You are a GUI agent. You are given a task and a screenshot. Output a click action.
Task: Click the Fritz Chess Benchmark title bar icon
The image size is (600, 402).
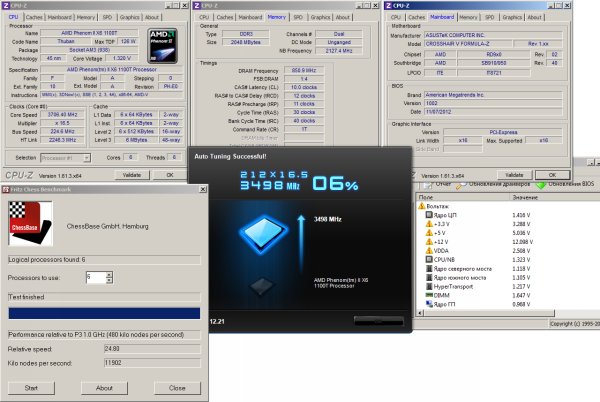pyautogui.click(x=6, y=189)
